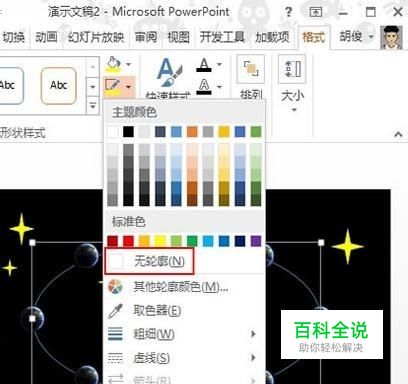Open the 动画 tab
This screenshot has width=408, height=384.
[46, 37]
